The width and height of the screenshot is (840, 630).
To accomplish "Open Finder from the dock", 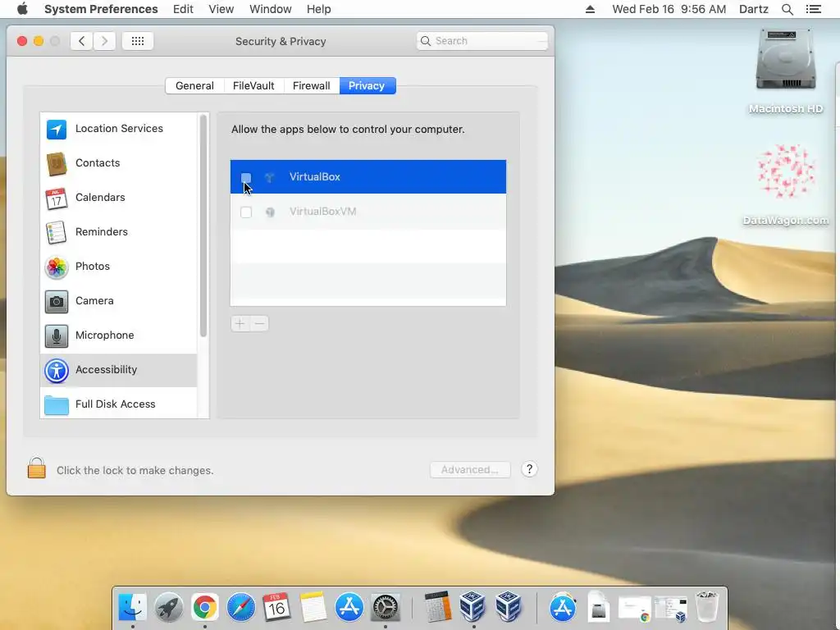I will click(x=132, y=607).
